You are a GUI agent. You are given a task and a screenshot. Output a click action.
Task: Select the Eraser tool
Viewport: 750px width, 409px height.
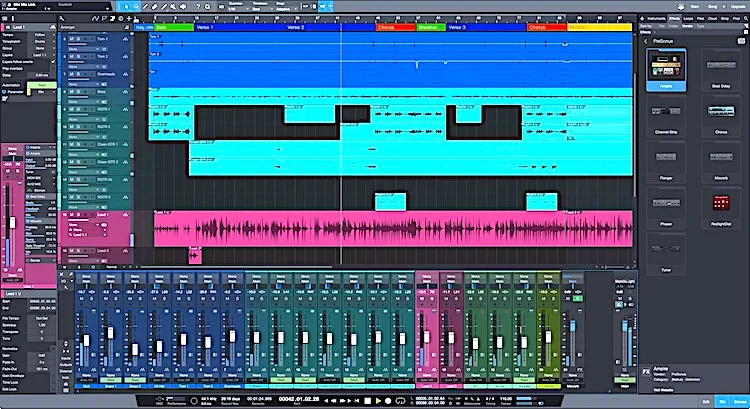154,7
